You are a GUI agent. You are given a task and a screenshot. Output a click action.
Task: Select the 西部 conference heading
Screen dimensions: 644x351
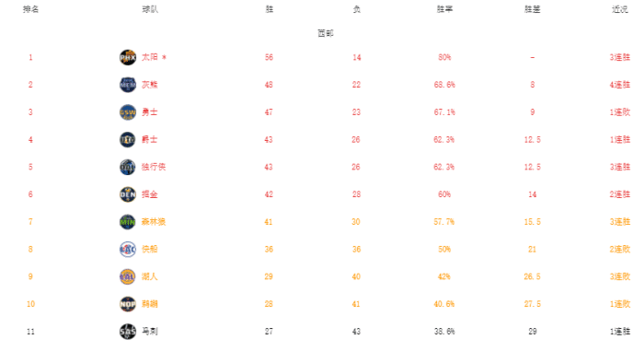pos(326,33)
